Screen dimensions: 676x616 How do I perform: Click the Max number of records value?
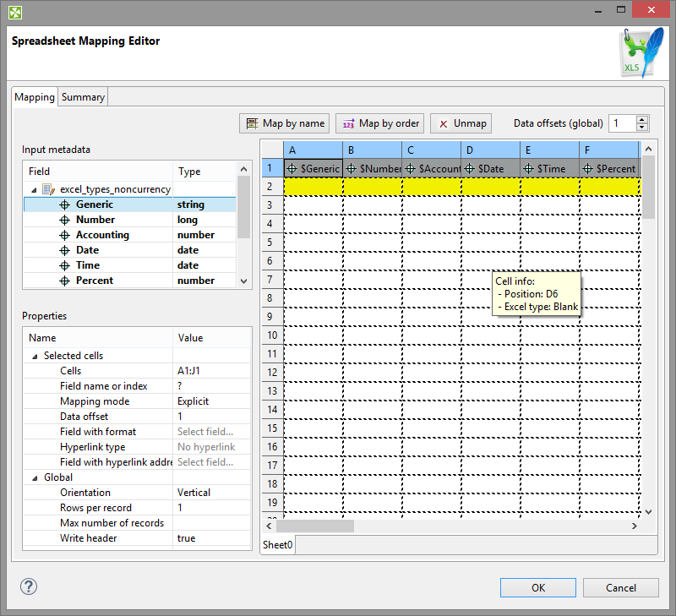click(211, 523)
